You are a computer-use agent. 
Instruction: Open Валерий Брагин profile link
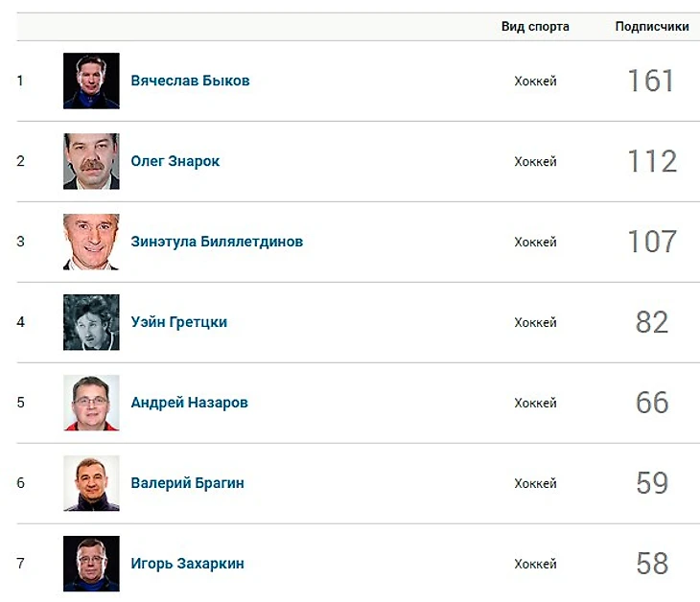pos(188,483)
